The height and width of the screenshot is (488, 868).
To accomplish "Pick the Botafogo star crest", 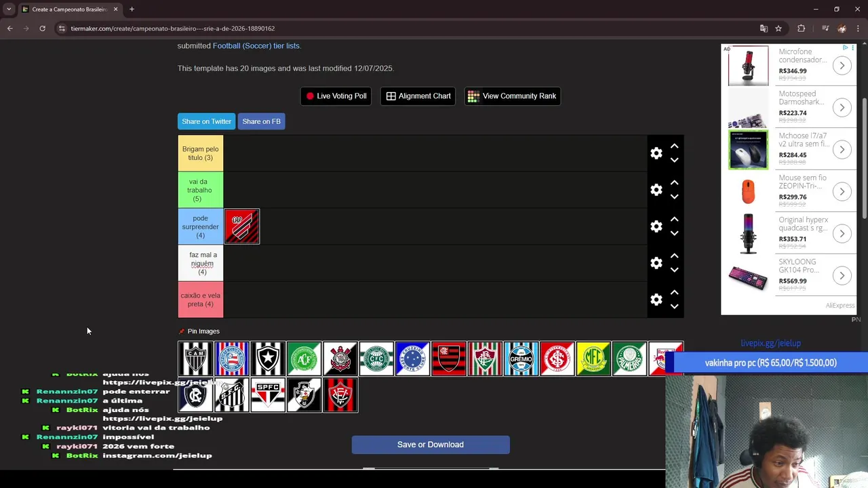I will (x=268, y=359).
